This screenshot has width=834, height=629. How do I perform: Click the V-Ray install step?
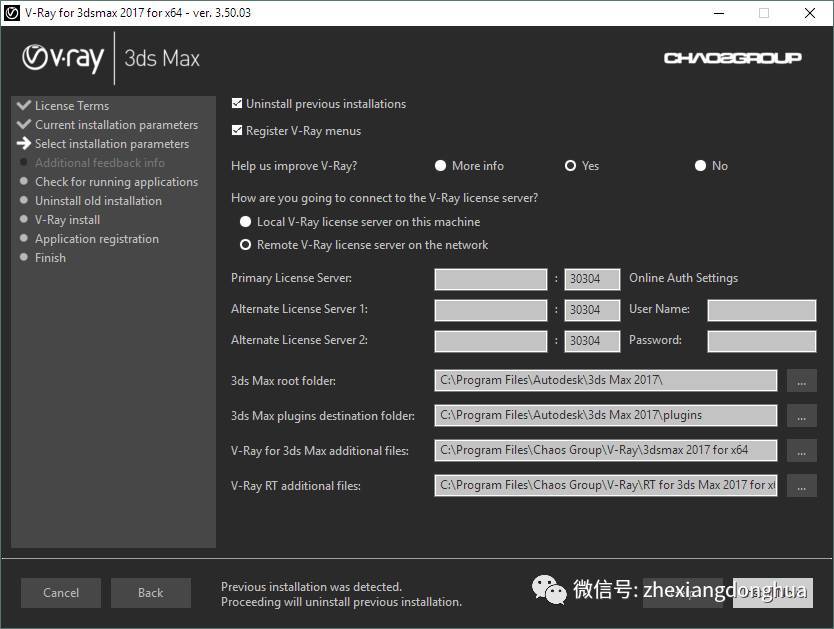tap(68, 220)
